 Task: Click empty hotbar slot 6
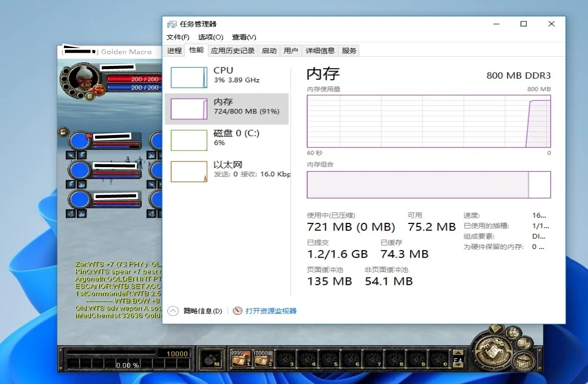coord(351,358)
